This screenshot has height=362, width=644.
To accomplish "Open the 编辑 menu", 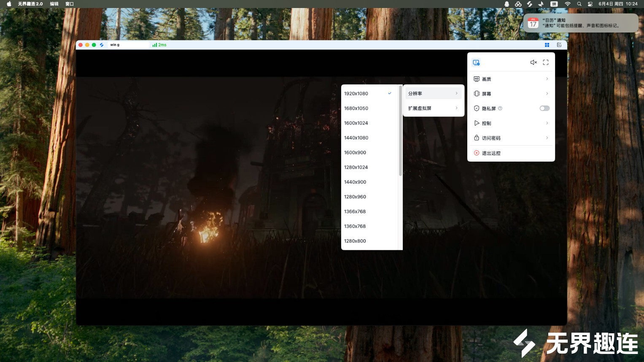I will pos(54,4).
